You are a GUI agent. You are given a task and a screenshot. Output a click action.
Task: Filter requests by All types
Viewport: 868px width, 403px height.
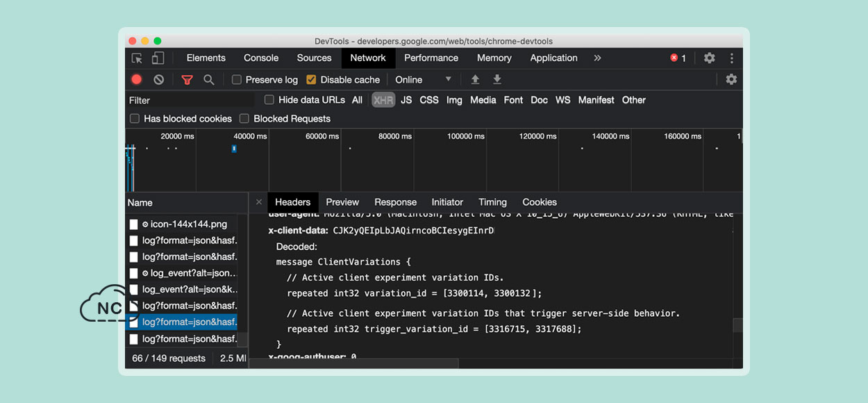[x=357, y=100]
